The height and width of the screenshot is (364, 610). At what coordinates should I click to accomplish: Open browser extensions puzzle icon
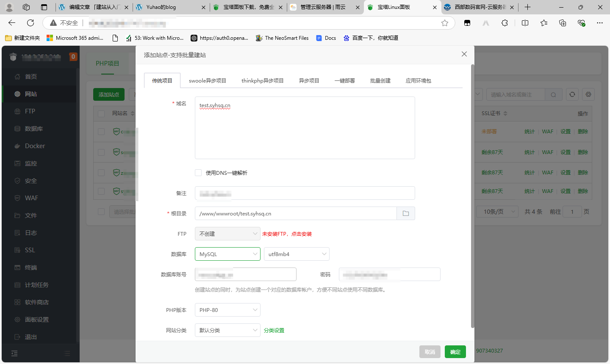point(505,23)
